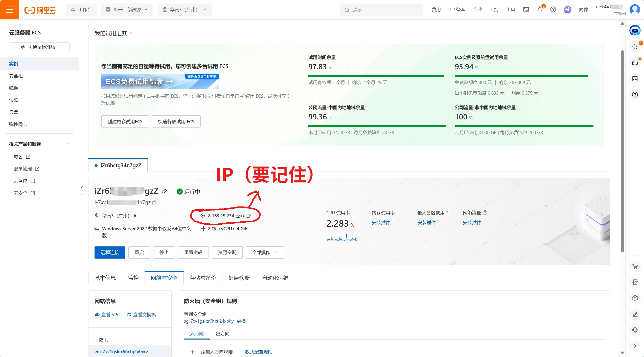Open the user avatar menu
The height and width of the screenshot is (357, 644).
coord(635,10)
